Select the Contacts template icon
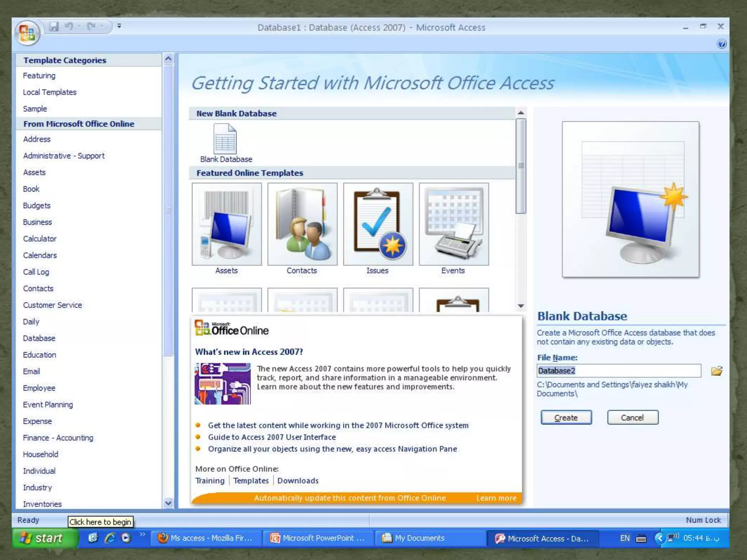The image size is (747, 560). 302,224
